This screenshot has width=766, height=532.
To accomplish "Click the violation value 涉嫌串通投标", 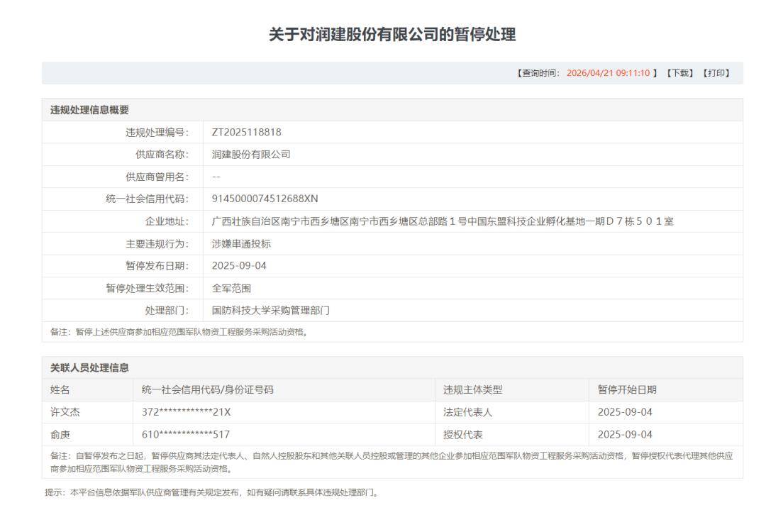I will click(241, 243).
